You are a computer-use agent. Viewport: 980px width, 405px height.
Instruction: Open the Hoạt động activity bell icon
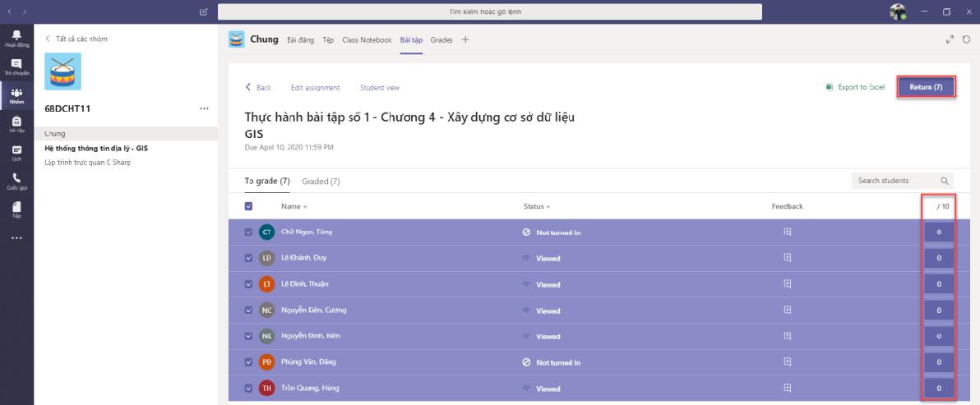pos(16,37)
